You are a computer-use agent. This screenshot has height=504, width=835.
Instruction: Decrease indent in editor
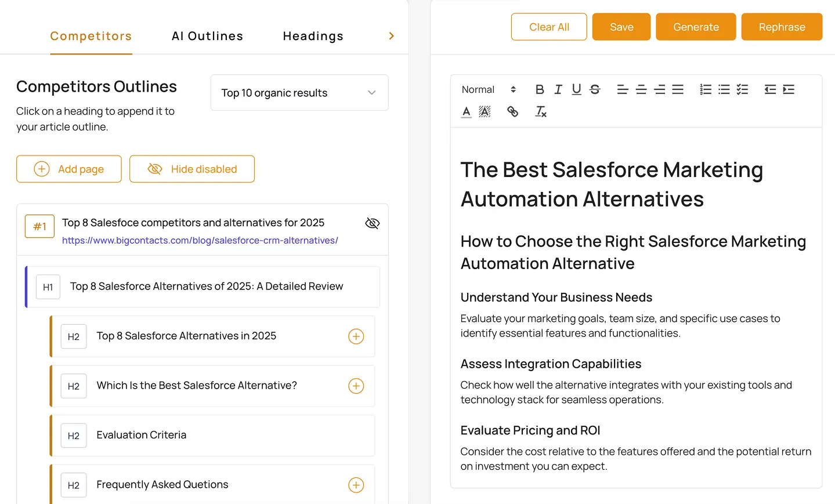coord(770,89)
